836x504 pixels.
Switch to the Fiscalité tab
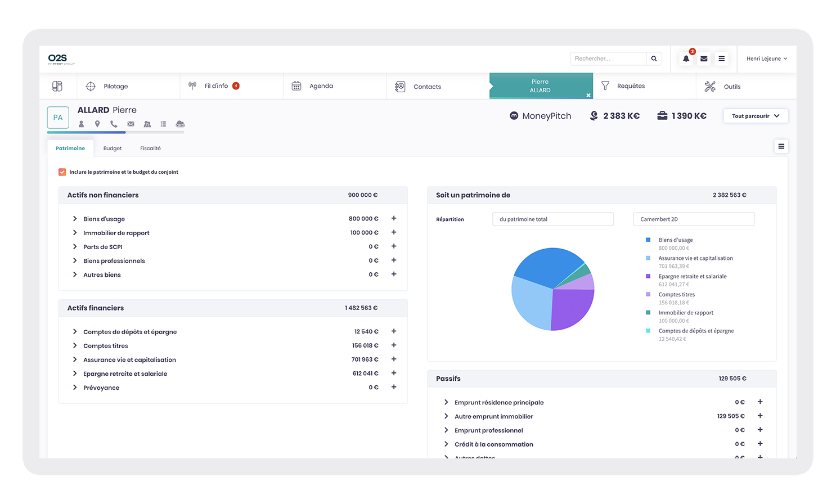tap(150, 148)
